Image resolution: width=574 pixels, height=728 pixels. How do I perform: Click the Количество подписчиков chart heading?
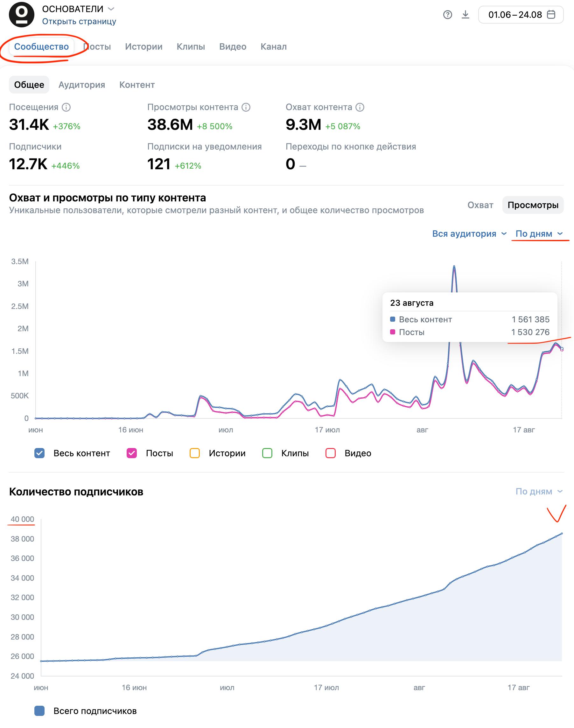pyautogui.click(x=76, y=492)
